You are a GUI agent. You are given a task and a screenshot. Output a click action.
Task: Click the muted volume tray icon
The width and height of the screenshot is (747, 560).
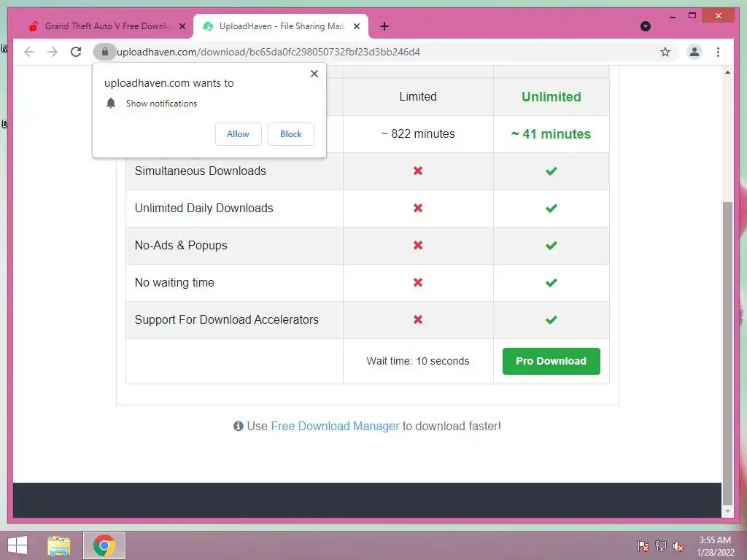click(x=678, y=545)
